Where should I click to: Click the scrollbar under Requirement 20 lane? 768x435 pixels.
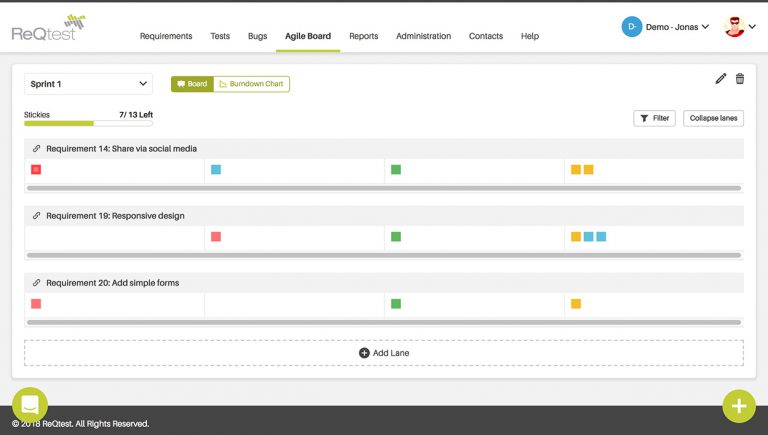tap(384, 322)
